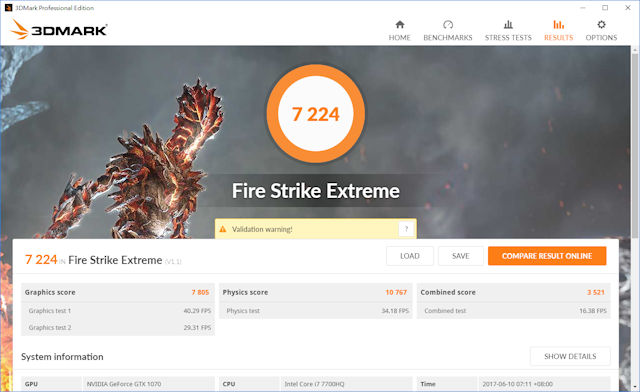This screenshot has height=392, width=640.
Task: Click Graphics test 2 row label
Action: pos(50,327)
